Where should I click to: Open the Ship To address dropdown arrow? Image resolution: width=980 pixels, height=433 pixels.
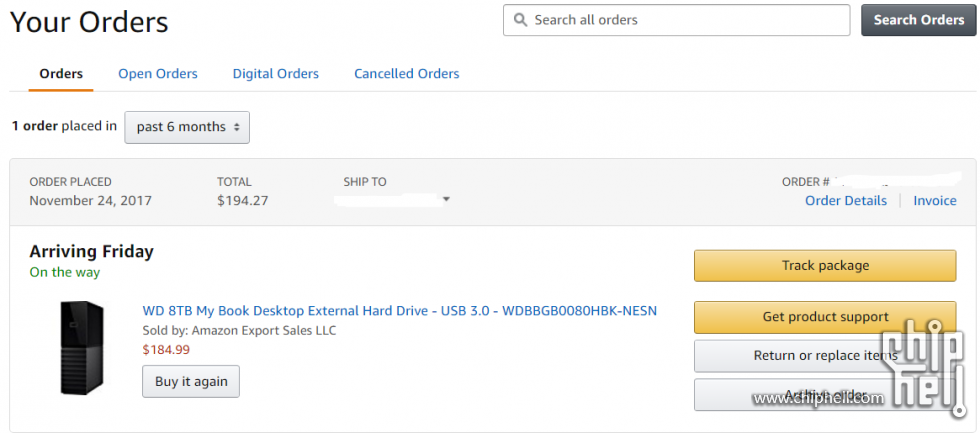(x=446, y=200)
